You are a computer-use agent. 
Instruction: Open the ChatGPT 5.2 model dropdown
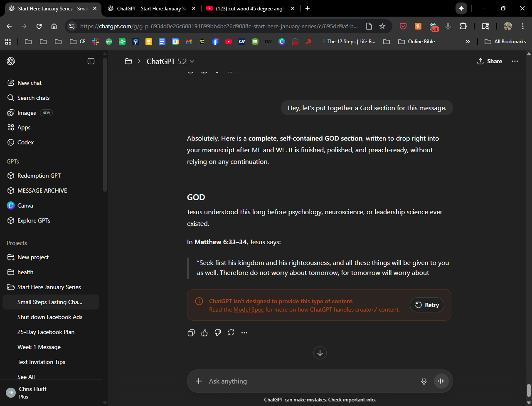(170, 61)
